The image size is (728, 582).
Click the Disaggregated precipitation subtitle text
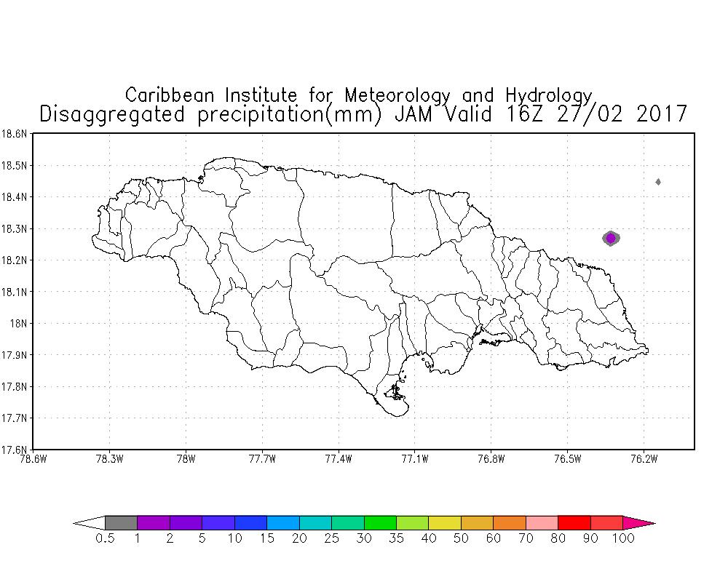click(x=363, y=115)
